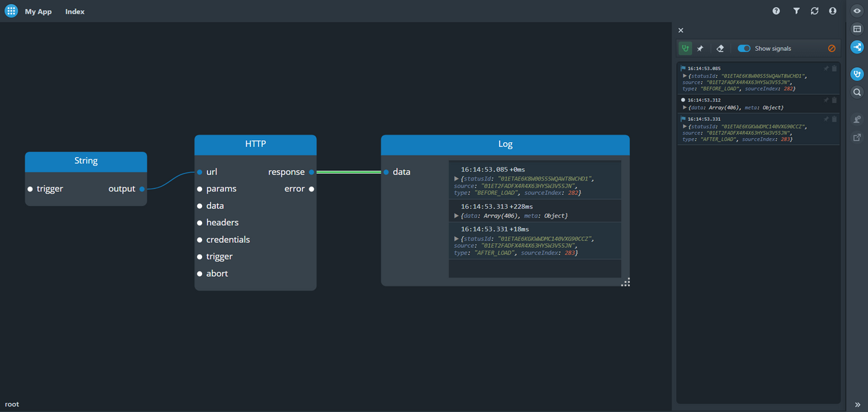
Task: Click HTTP node abort port
Action: point(200,273)
